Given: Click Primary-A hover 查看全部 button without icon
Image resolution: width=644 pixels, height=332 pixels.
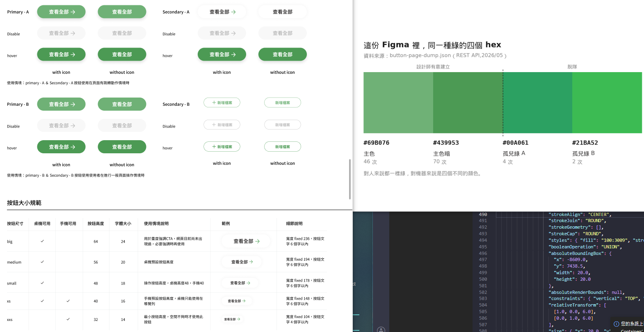Looking at the screenshot, I should (122, 54).
